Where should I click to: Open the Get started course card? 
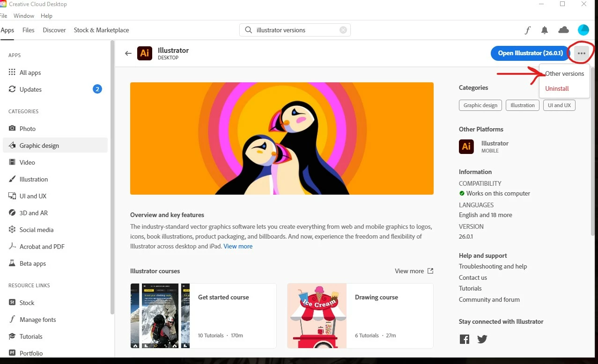pos(203,316)
